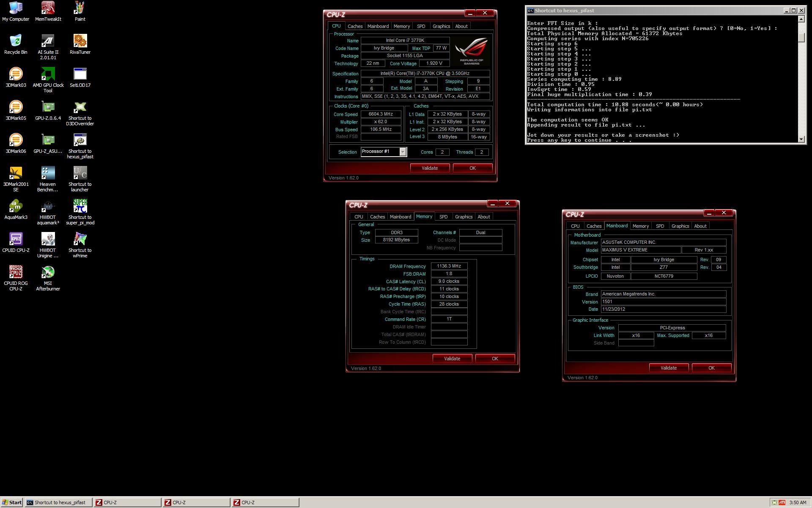812x508 pixels.
Task: Click the Core Voltage value 1.920 V
Action: pos(434,63)
